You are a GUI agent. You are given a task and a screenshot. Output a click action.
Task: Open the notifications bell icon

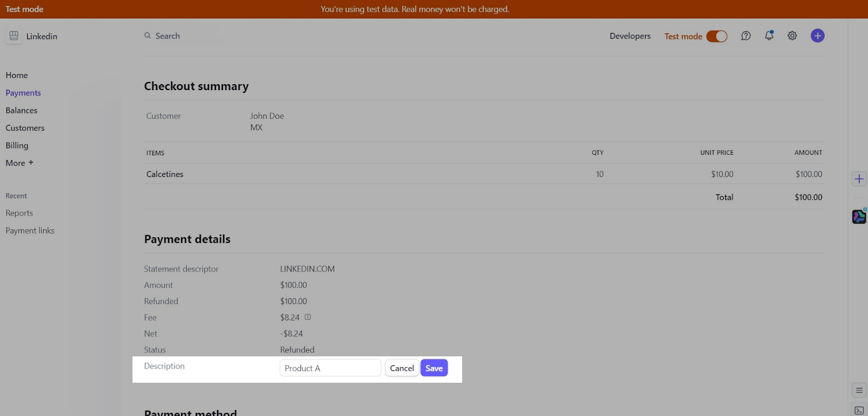click(769, 35)
